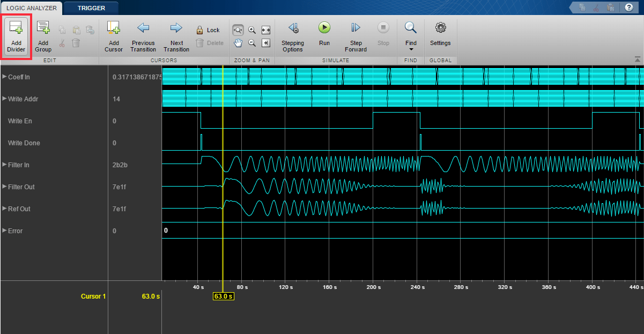The width and height of the screenshot is (644, 334).
Task: Click the yellow 63.0 s cursor marker
Action: (x=223, y=296)
